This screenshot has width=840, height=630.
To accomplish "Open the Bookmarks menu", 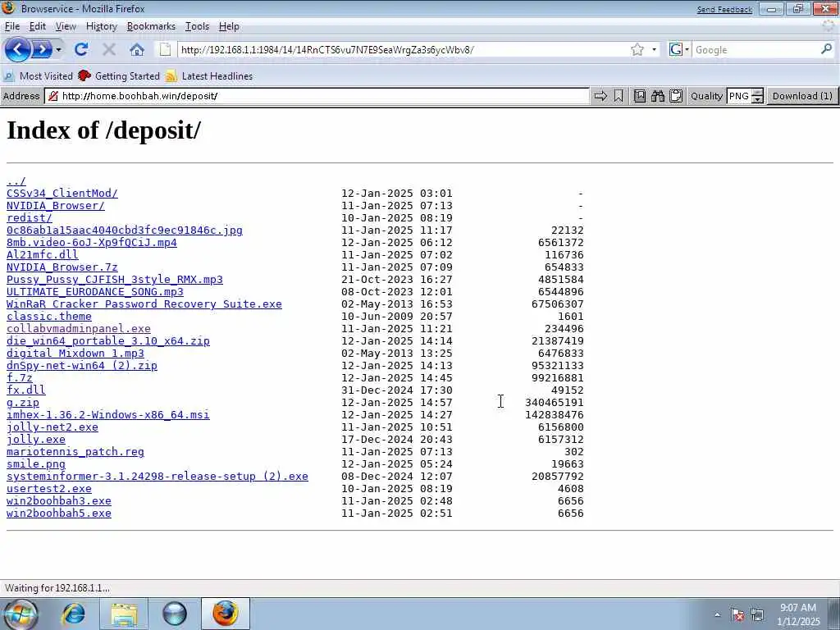I will 151,26.
